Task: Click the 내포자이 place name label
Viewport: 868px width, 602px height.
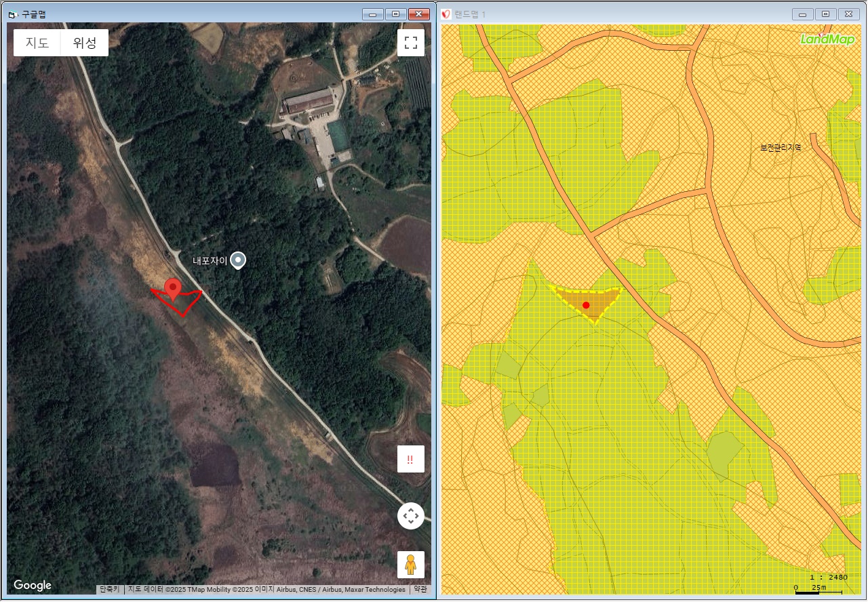Action: pyautogui.click(x=210, y=260)
